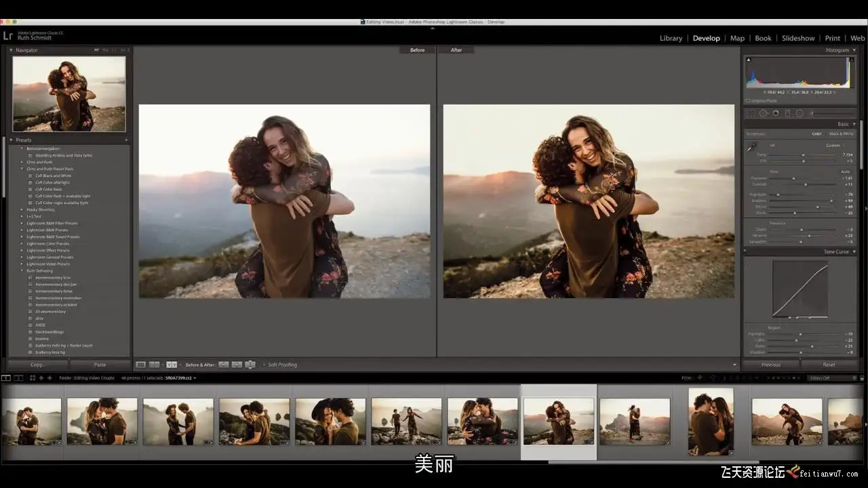Image resolution: width=868 pixels, height=488 pixels.
Task: Go back with the filmstrip left arrow
Action: [x=41, y=378]
